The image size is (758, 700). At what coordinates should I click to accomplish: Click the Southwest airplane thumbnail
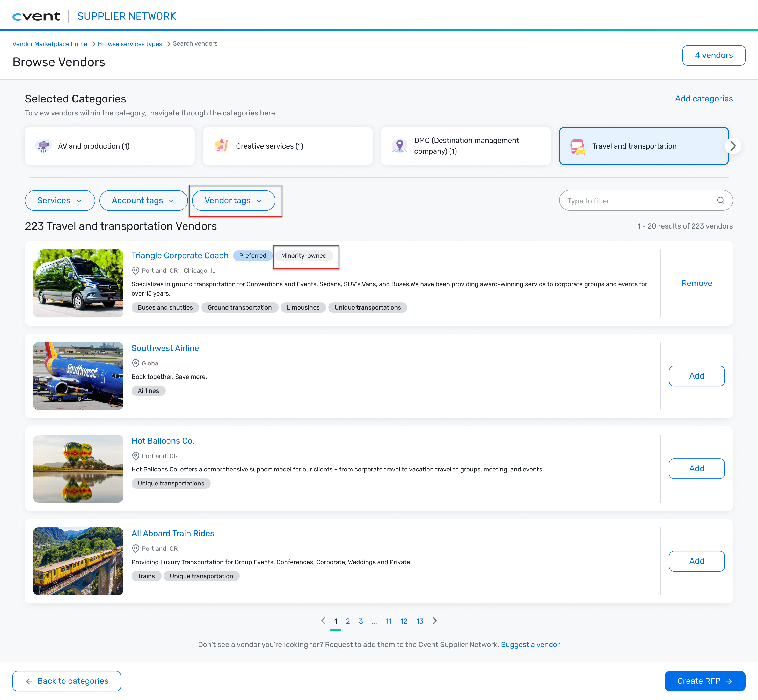78,376
